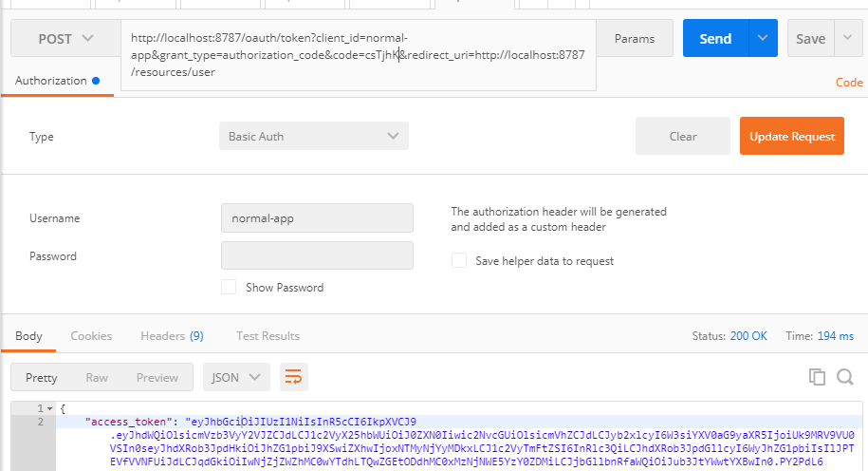Switch to the Raw view
868x471 pixels.
97,377
